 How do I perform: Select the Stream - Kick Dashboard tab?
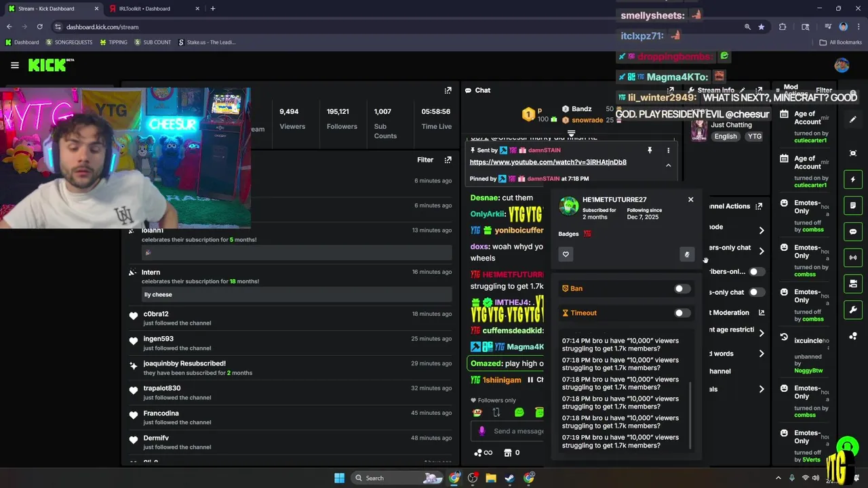click(x=54, y=9)
